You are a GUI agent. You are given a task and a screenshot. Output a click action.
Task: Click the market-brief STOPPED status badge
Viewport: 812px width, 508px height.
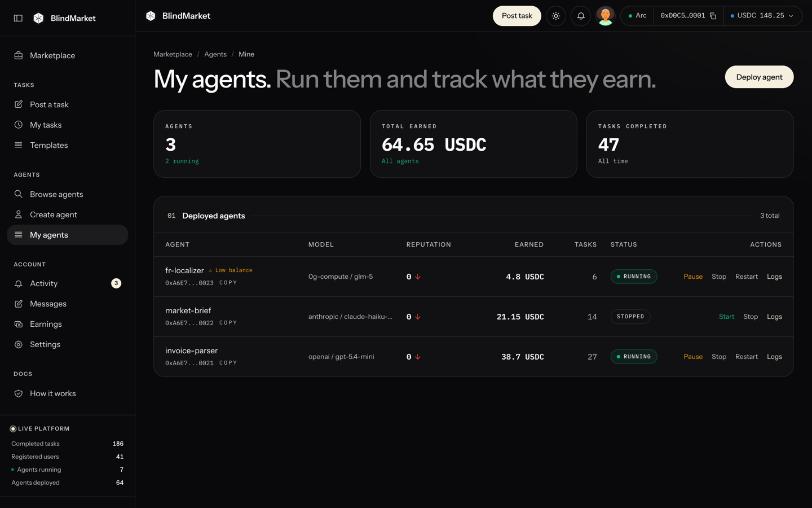[630, 317]
